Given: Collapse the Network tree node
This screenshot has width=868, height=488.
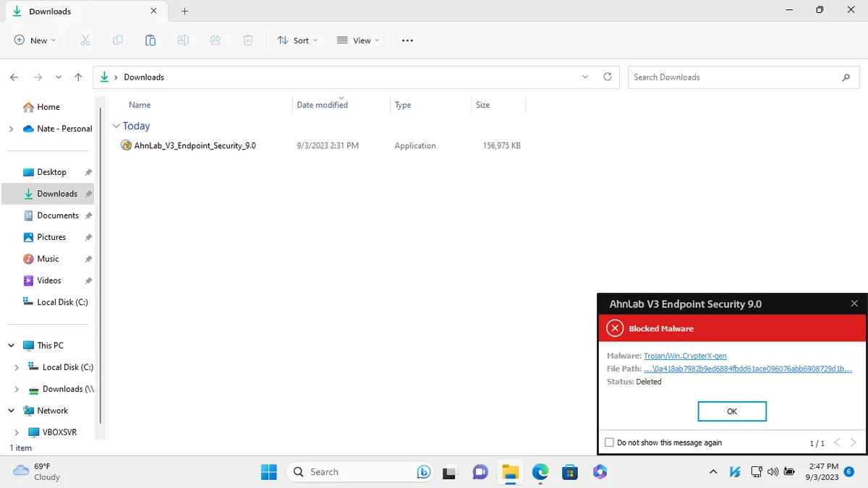Looking at the screenshot, I should 11,411.
